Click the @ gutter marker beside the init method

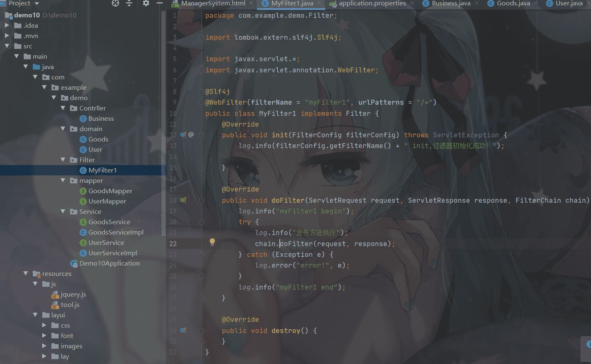(191, 134)
